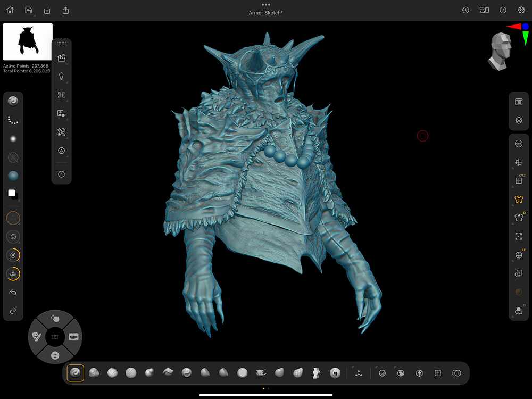Select the wavy ribbon brush in brush bar

[x=168, y=373]
